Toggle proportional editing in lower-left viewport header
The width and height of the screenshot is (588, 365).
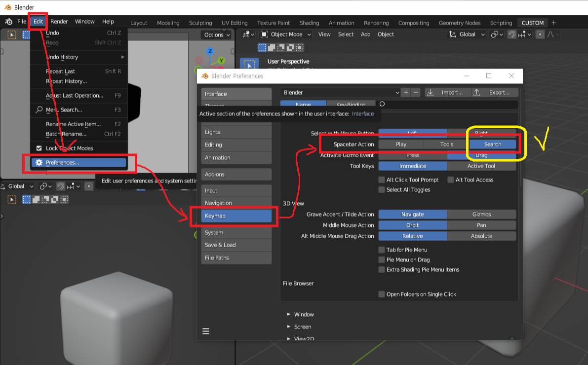(x=88, y=186)
